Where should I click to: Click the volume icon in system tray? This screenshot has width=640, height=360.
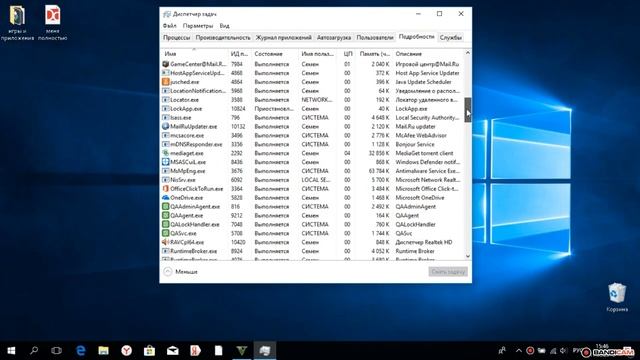[x=564, y=351]
